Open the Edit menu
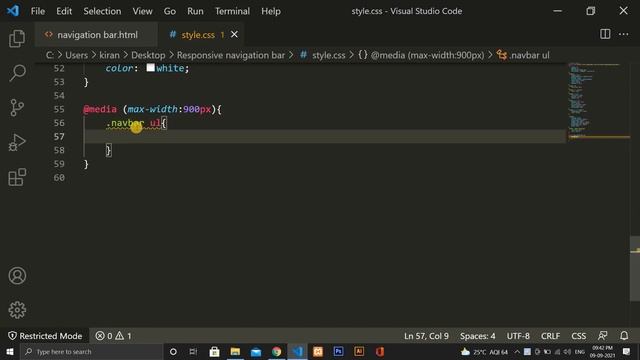 (x=64, y=11)
